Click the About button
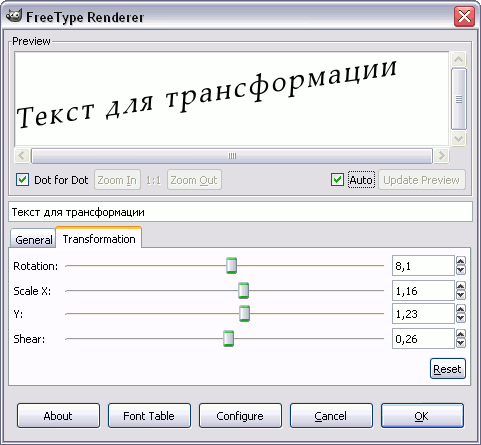This screenshot has height=445, width=481. (x=58, y=416)
